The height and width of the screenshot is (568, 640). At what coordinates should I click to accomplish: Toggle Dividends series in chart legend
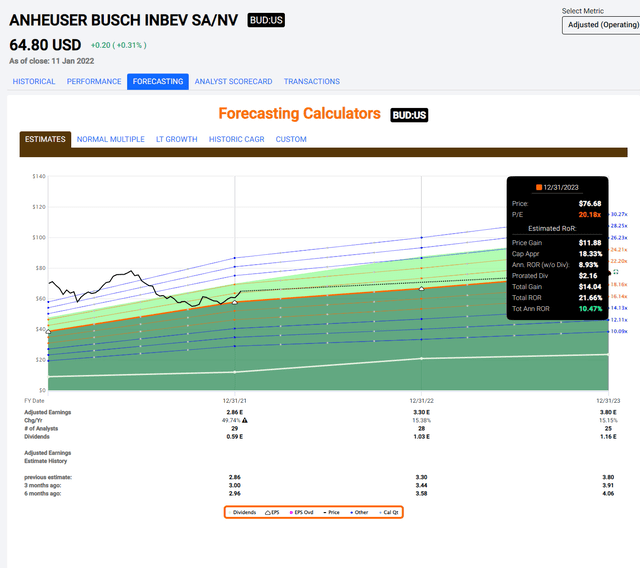(x=242, y=512)
